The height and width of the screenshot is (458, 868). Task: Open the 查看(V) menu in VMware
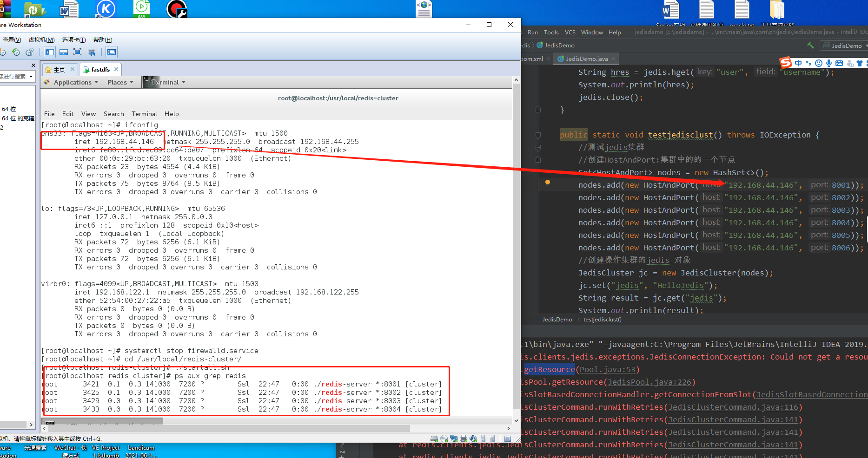point(12,40)
